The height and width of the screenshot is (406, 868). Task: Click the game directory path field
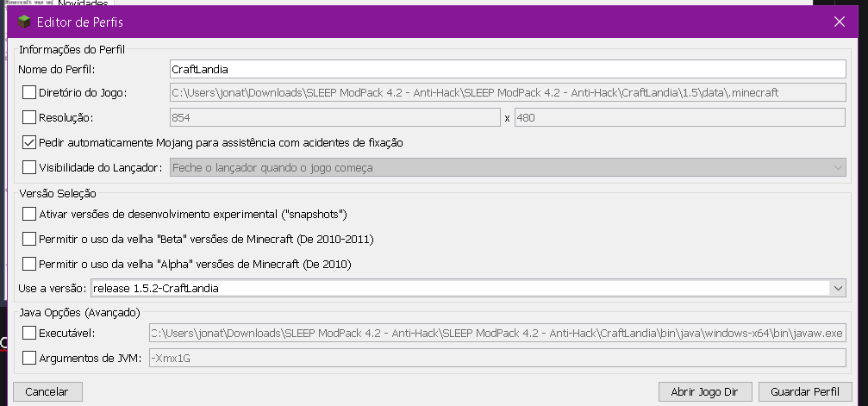point(508,92)
